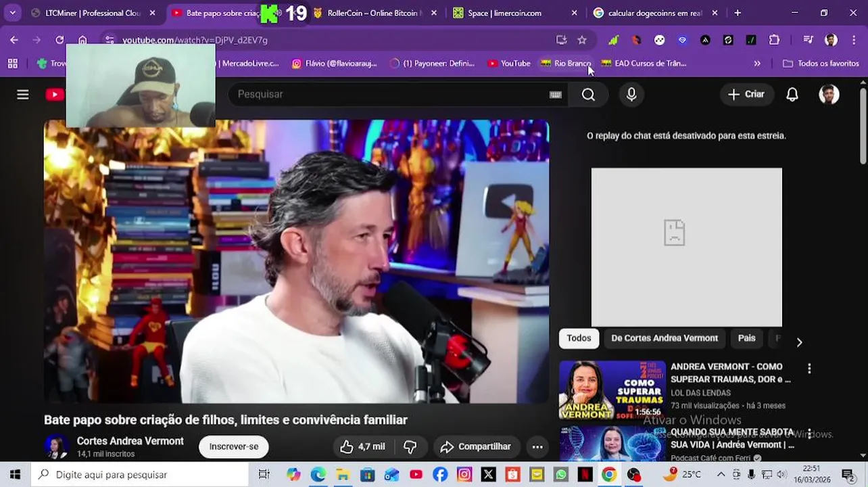
Task: Switch to RollerCoin Online Bitcoin tab
Action: click(375, 13)
